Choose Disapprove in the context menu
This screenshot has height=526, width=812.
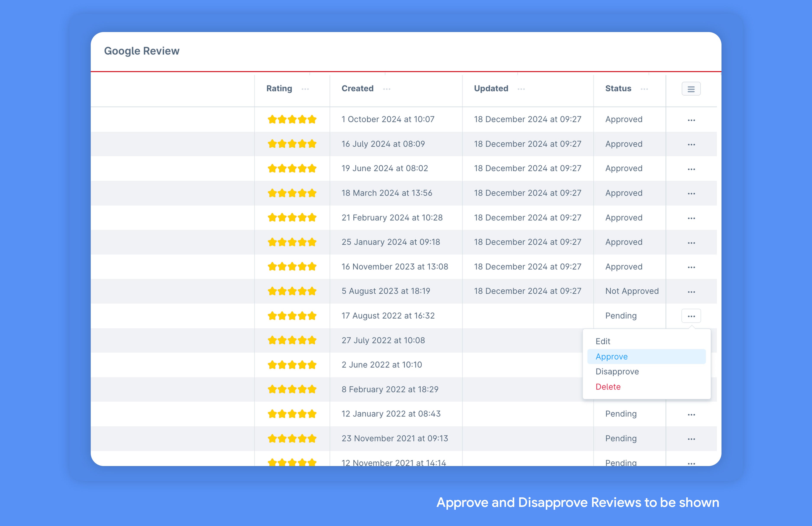tap(647, 371)
